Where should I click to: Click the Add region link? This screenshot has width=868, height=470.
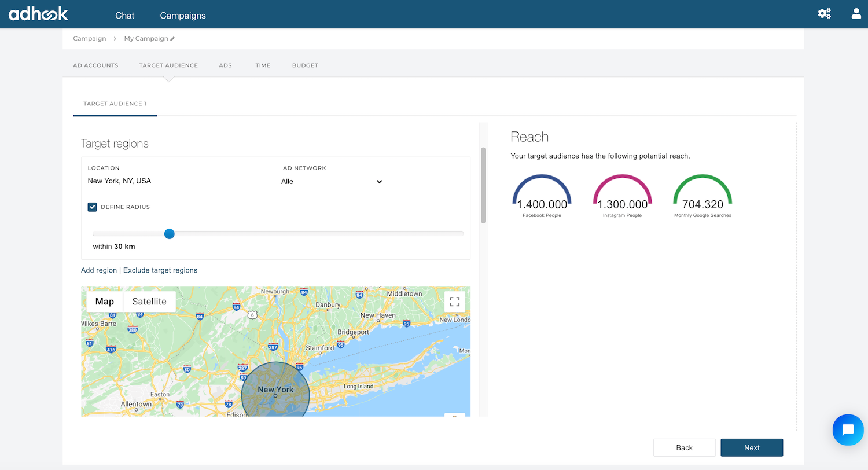point(99,270)
